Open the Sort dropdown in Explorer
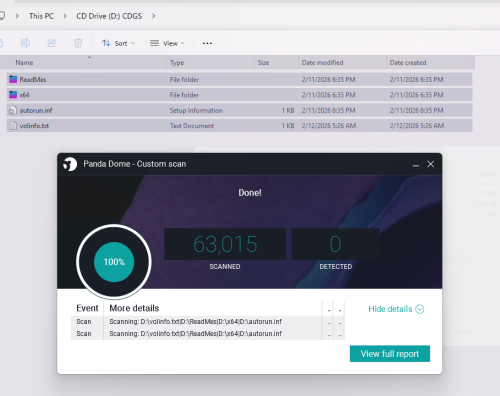Screen dimensions: 500x396 click(118, 43)
